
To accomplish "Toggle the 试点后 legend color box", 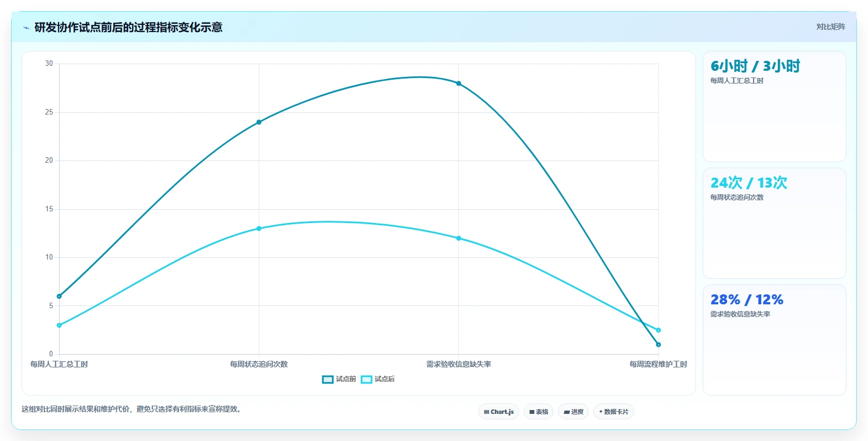I will tap(367, 380).
